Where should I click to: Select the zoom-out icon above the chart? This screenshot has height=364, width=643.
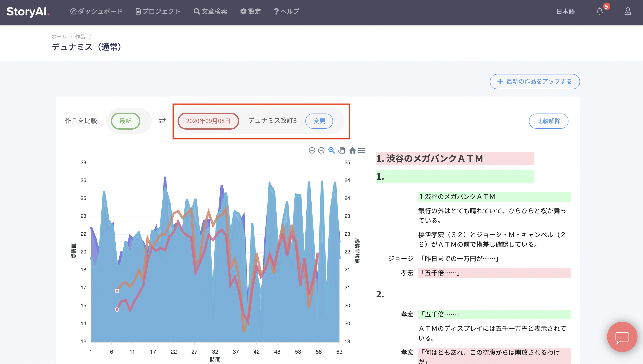click(x=321, y=151)
